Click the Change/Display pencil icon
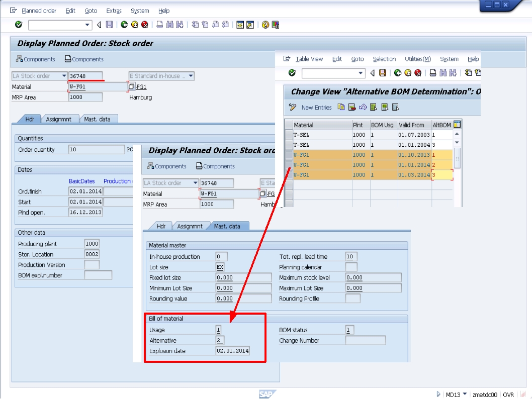The height and width of the screenshot is (399, 532). pos(292,107)
